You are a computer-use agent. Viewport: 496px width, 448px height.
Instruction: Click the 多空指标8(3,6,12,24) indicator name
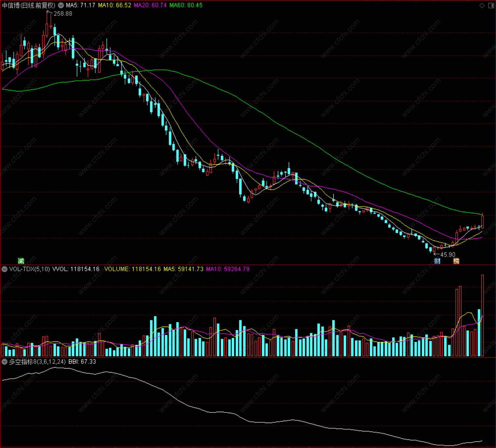pos(37,362)
